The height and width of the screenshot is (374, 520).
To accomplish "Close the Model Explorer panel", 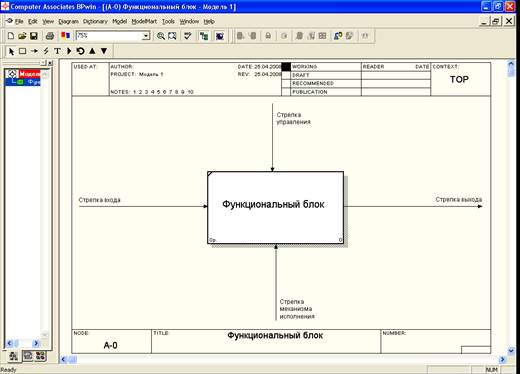I will (50, 63).
